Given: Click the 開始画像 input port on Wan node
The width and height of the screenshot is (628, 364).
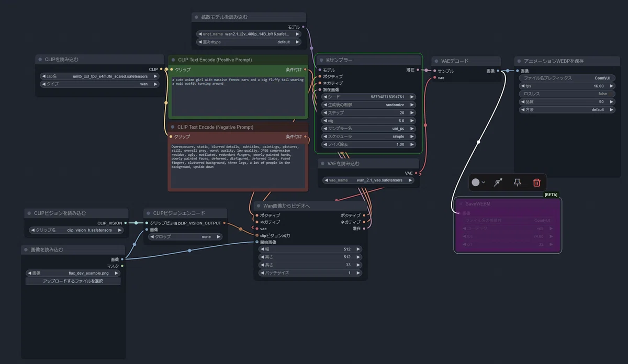Looking at the screenshot, I should pyautogui.click(x=257, y=242).
